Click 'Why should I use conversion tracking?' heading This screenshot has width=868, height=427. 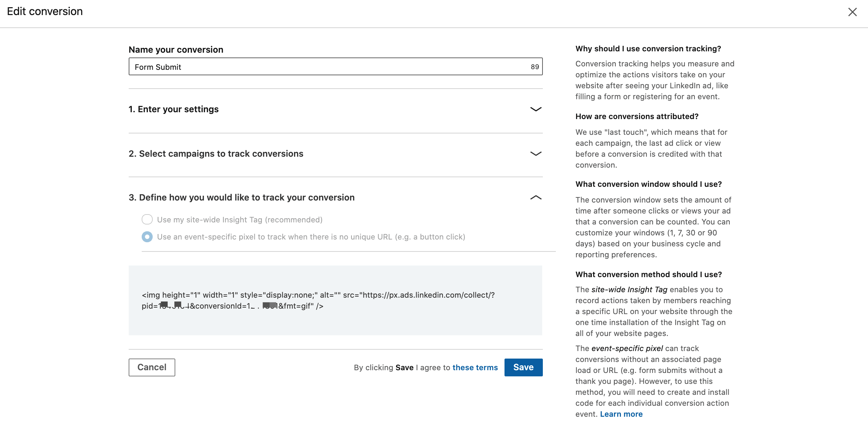point(648,49)
